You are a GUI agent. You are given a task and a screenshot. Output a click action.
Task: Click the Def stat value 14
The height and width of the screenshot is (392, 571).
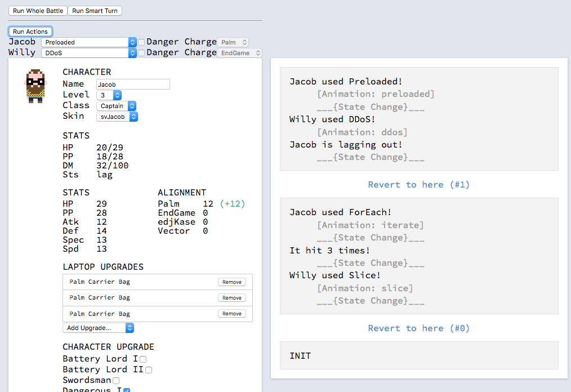101,231
